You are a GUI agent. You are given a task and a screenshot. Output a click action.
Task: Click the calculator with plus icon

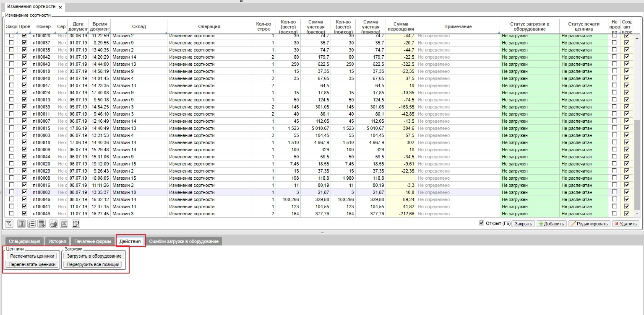click(42, 224)
